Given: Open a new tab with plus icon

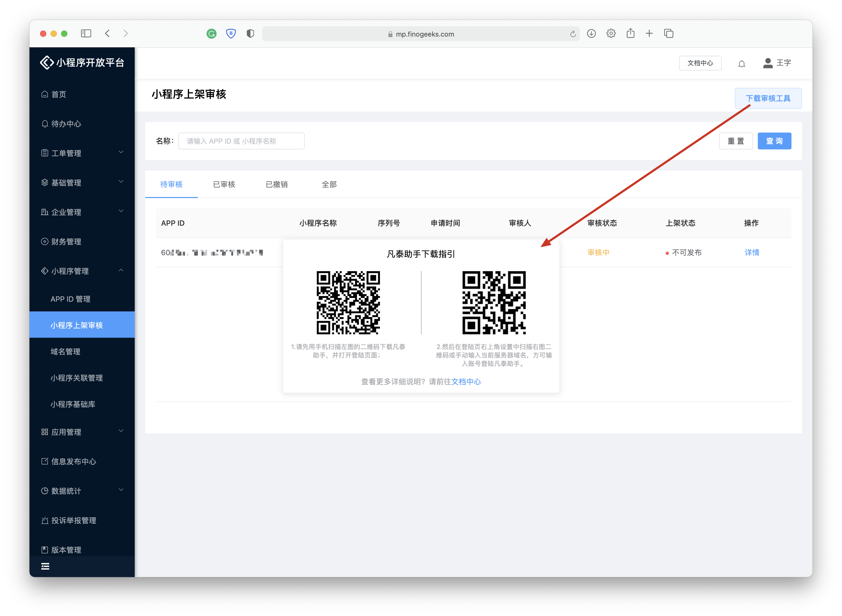Looking at the screenshot, I should click(x=649, y=34).
